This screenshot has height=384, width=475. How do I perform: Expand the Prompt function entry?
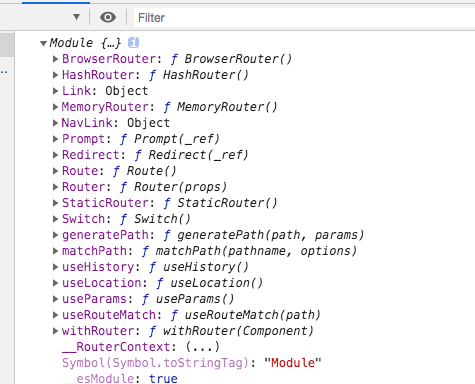tap(55, 139)
